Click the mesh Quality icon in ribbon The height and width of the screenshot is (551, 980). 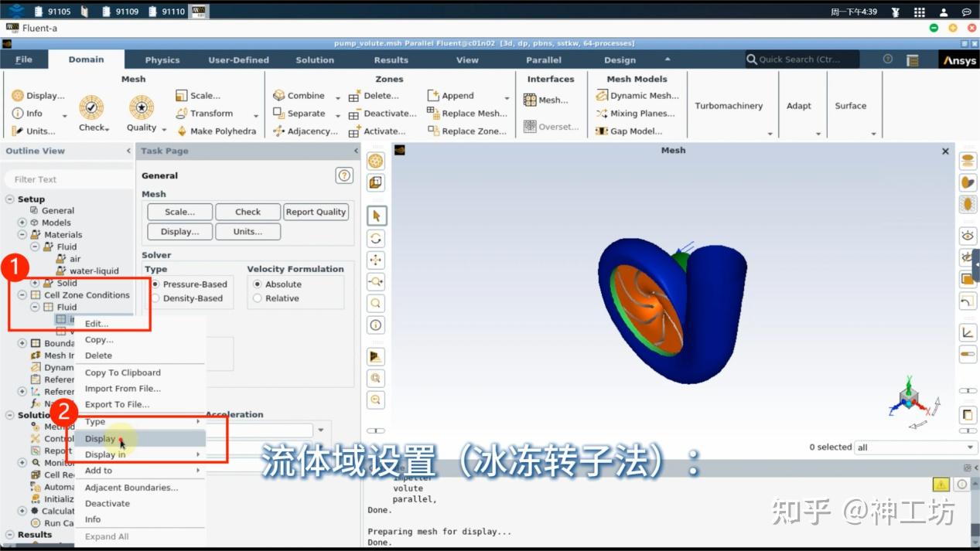coord(142,107)
